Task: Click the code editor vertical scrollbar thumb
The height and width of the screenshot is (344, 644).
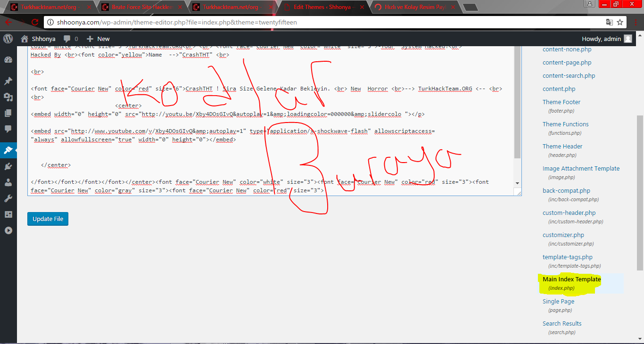Action: coord(518,102)
